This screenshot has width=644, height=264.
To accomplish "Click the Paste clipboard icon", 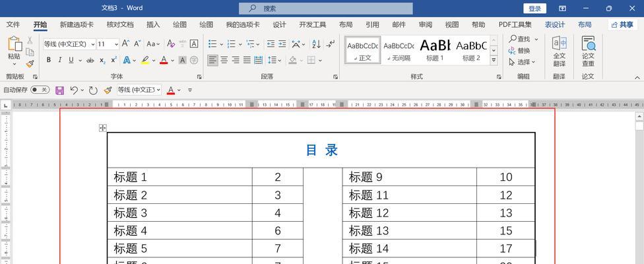I will tap(15, 44).
